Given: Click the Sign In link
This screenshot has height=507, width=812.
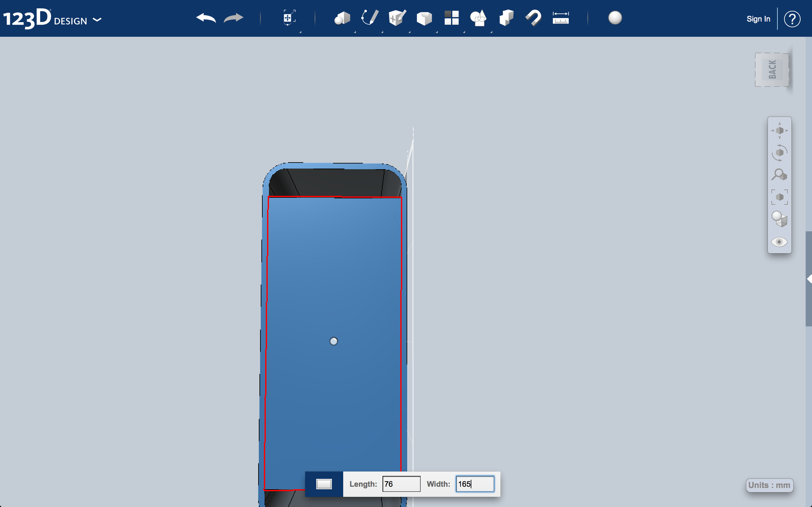Looking at the screenshot, I should pos(758,19).
